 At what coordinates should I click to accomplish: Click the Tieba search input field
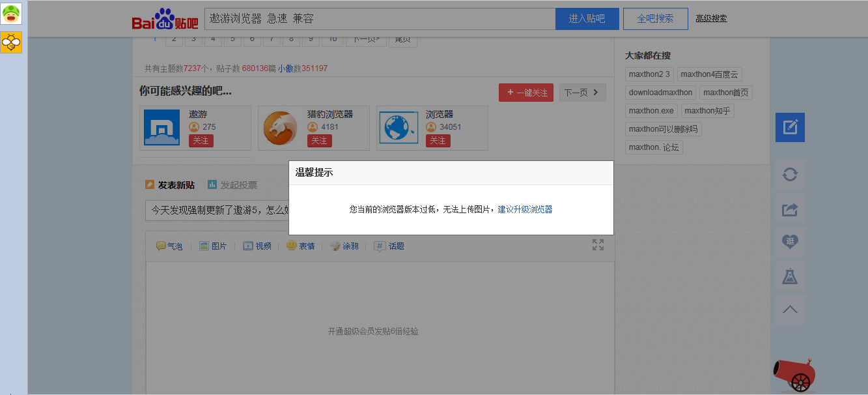tap(380, 19)
